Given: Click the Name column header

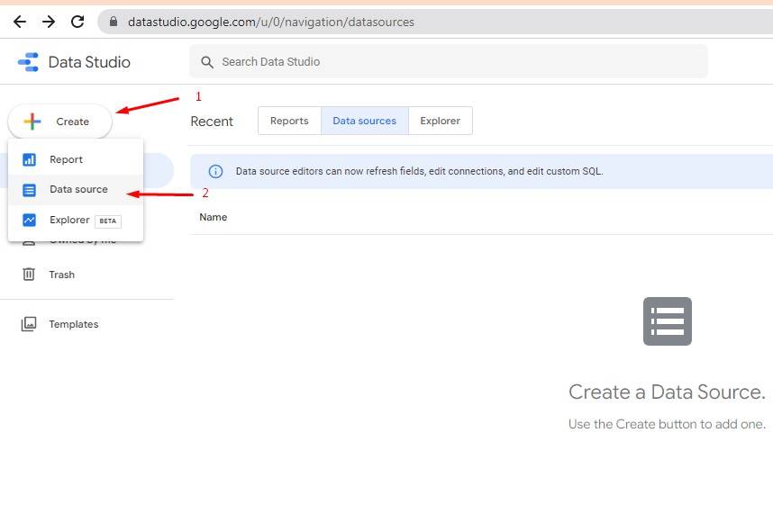Looking at the screenshot, I should (213, 217).
